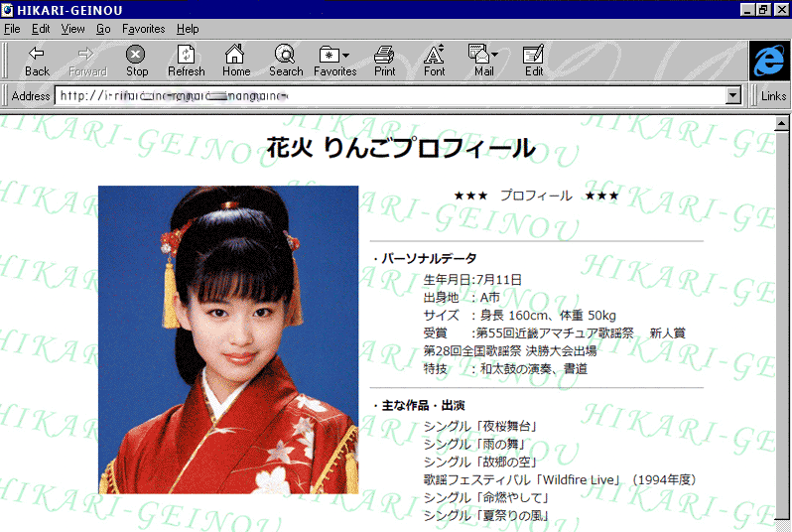The height and width of the screenshot is (532, 792).
Task: Open the View menu
Action: tap(72, 29)
